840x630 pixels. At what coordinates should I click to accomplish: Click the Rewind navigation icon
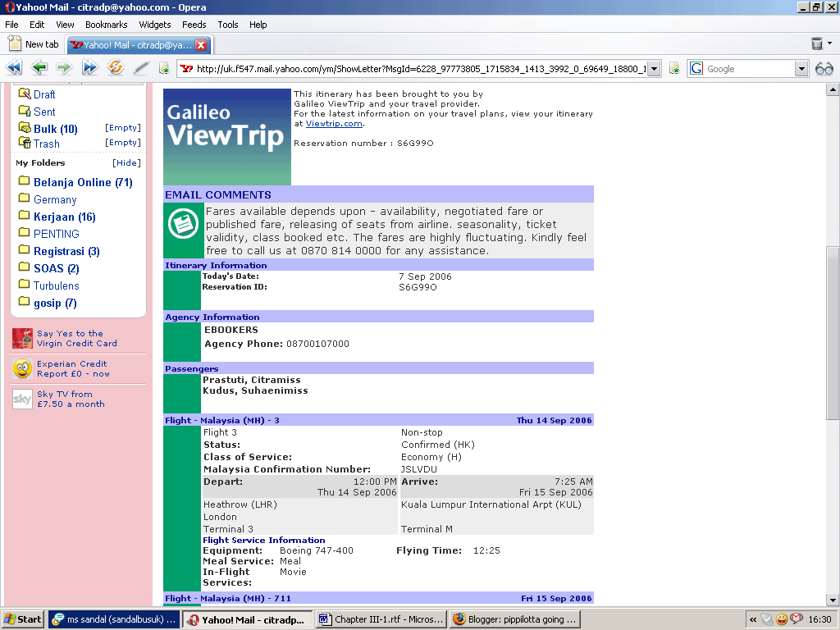click(14, 68)
